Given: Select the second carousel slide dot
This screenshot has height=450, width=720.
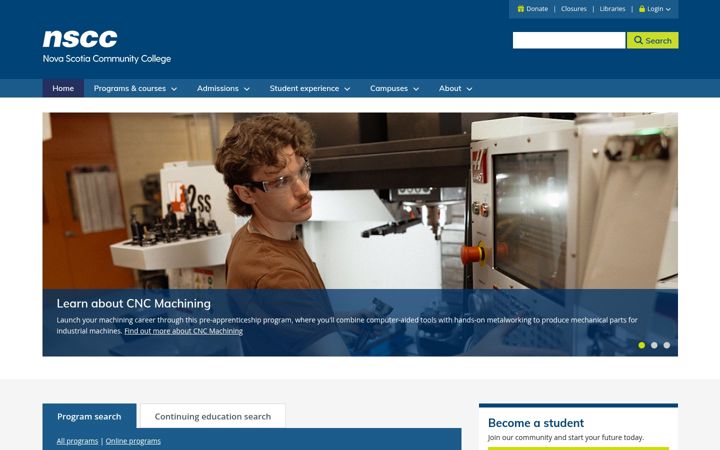Looking at the screenshot, I should [654, 345].
